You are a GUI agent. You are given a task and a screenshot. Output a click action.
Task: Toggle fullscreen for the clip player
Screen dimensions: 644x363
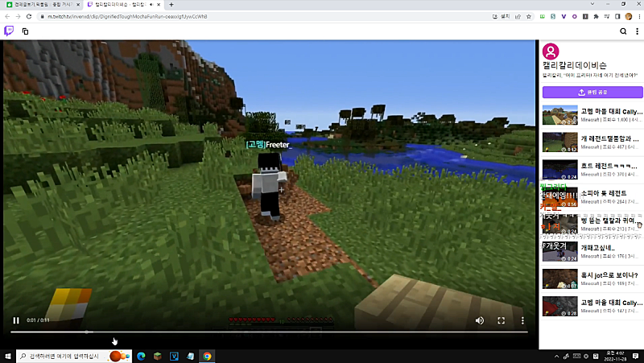tap(501, 320)
